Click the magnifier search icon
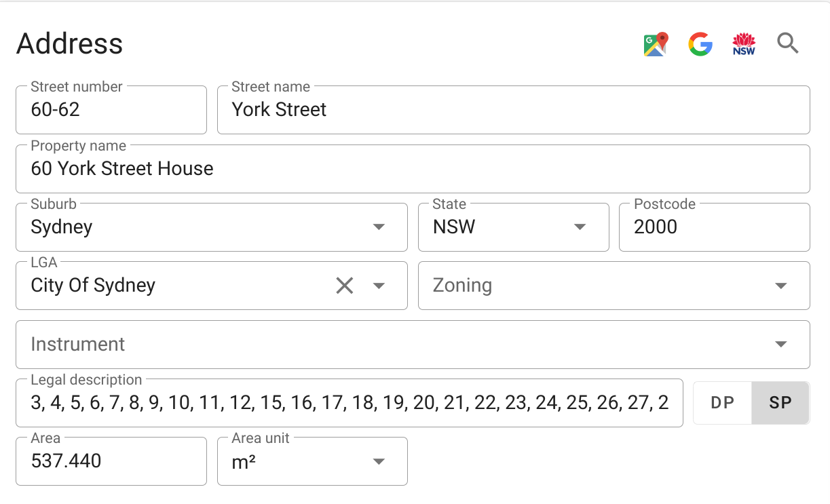 pos(788,43)
